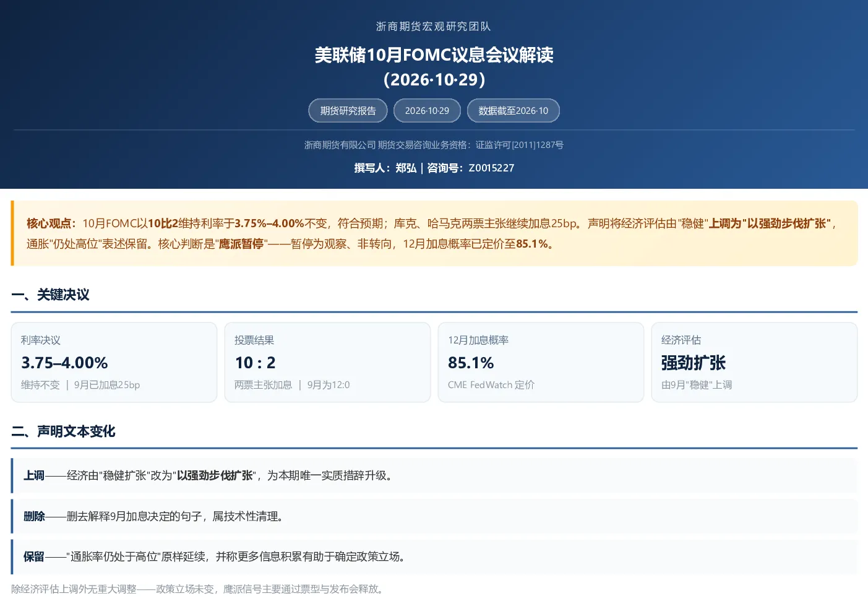Click the 上调 statement change row
Viewport: 868px width, 614px height.
pos(434,475)
